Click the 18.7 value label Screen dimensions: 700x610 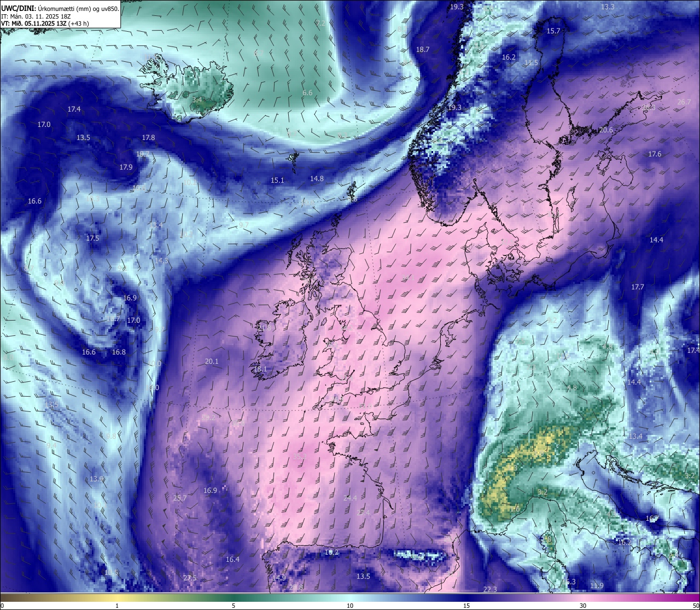pyautogui.click(x=423, y=49)
